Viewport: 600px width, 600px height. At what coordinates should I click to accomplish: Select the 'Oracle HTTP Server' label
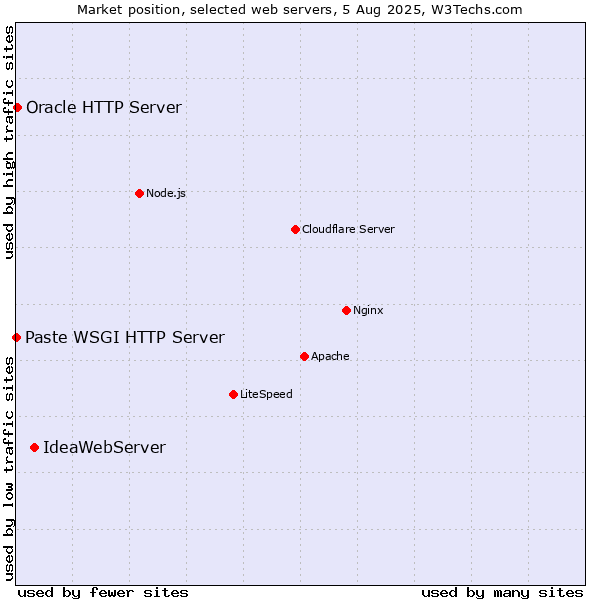(104, 108)
